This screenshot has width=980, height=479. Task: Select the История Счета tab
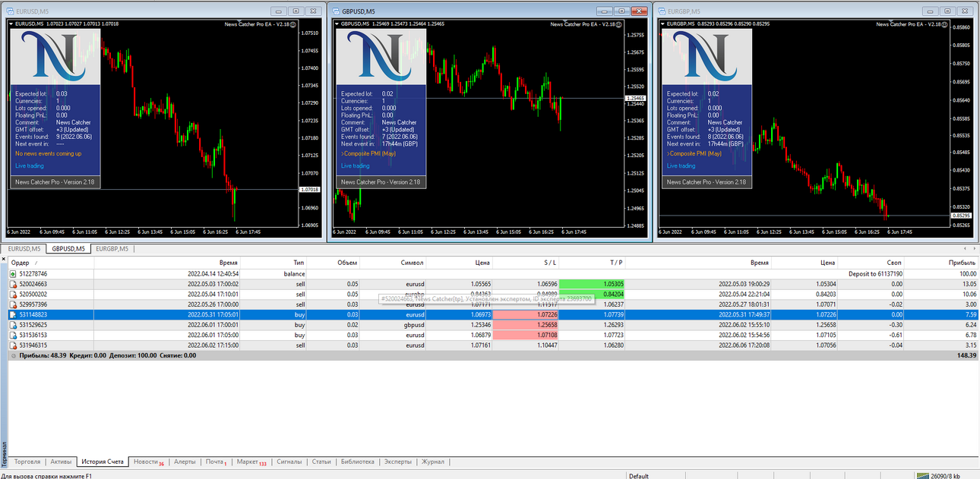(x=103, y=462)
